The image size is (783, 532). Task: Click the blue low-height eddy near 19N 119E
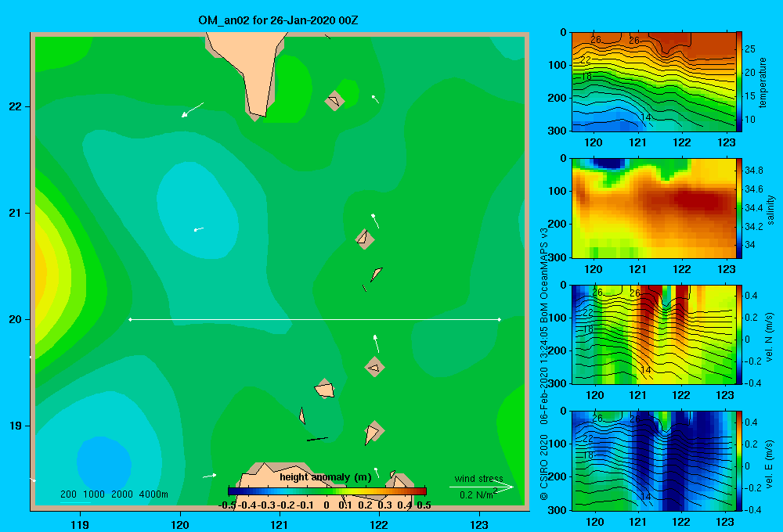[104, 464]
